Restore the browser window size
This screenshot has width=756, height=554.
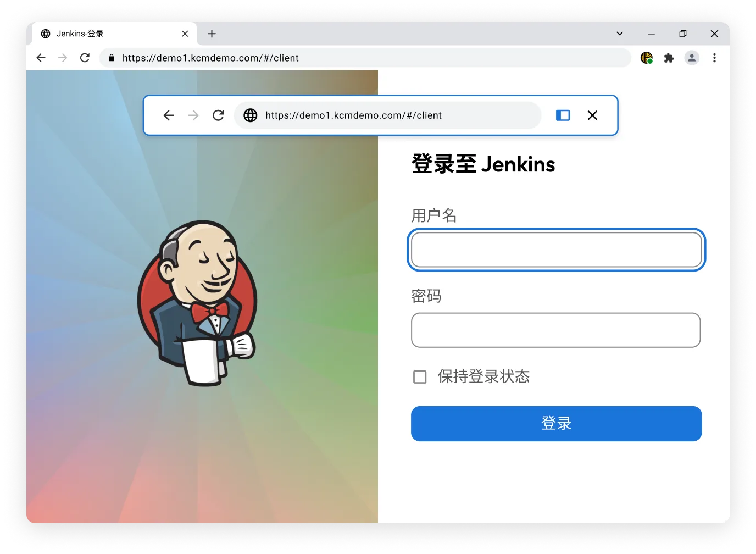[x=682, y=34]
